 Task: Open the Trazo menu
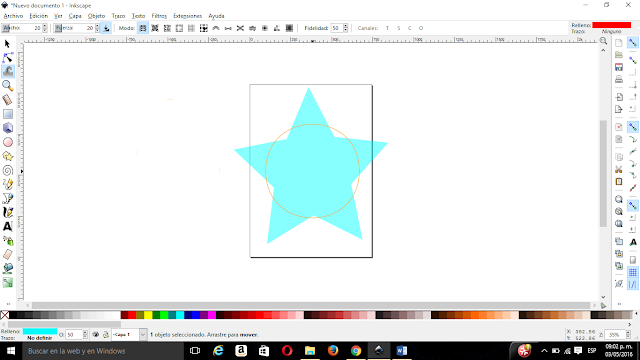(118, 16)
